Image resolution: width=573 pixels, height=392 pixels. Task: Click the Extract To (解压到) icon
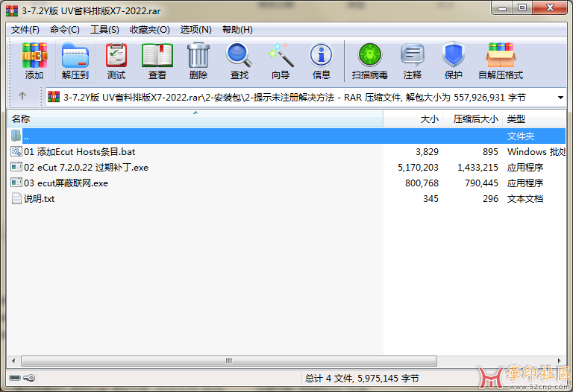(x=75, y=61)
